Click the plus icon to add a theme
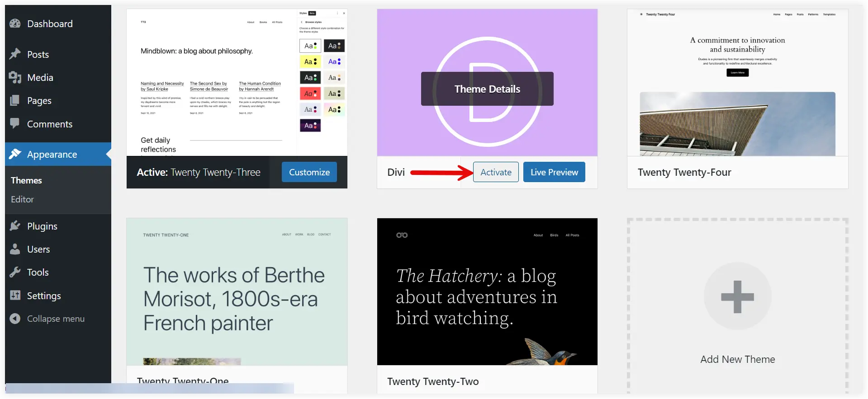The image size is (868, 399). 737,297
